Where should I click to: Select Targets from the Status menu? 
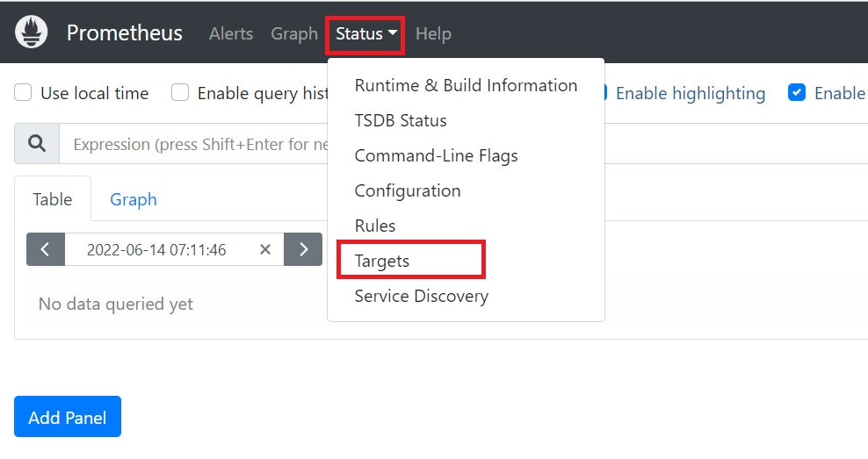(382, 261)
